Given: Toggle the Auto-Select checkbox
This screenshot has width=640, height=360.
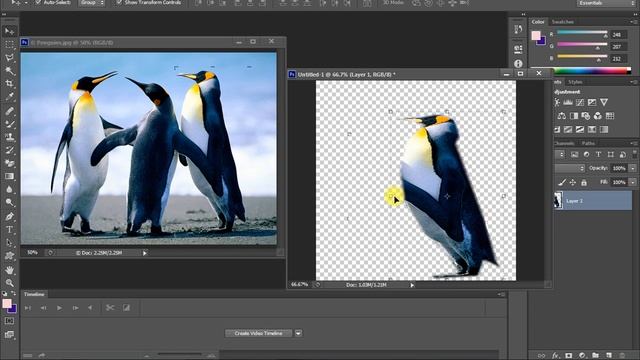Looking at the screenshot, I should (x=38, y=2).
